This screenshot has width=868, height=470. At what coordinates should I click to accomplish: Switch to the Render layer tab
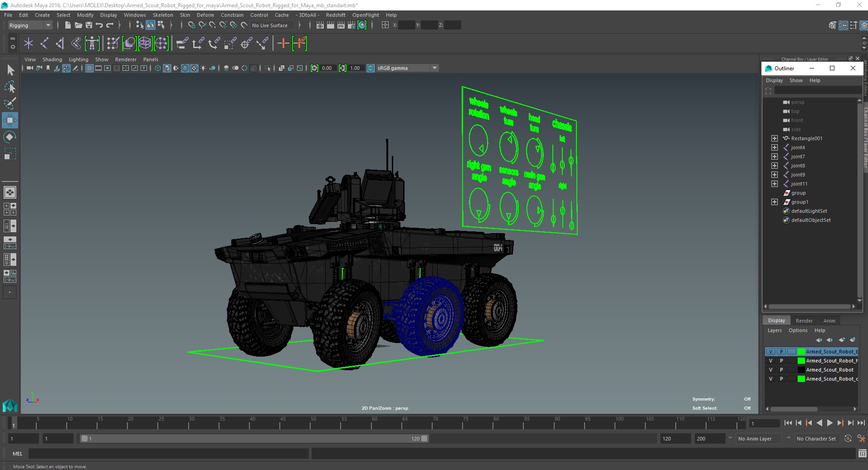[804, 321]
